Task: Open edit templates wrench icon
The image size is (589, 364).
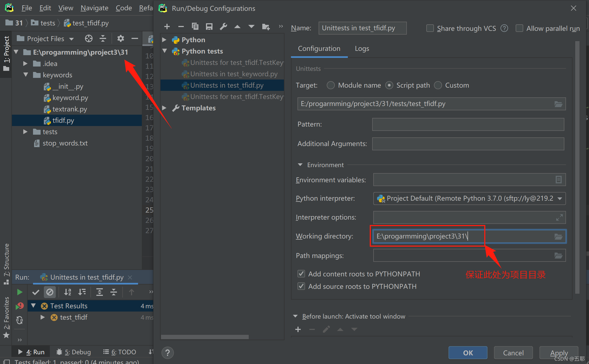Action: [223, 27]
